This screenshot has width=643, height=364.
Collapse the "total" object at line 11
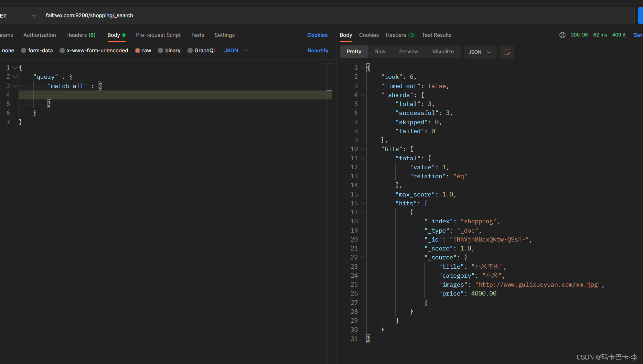point(363,158)
